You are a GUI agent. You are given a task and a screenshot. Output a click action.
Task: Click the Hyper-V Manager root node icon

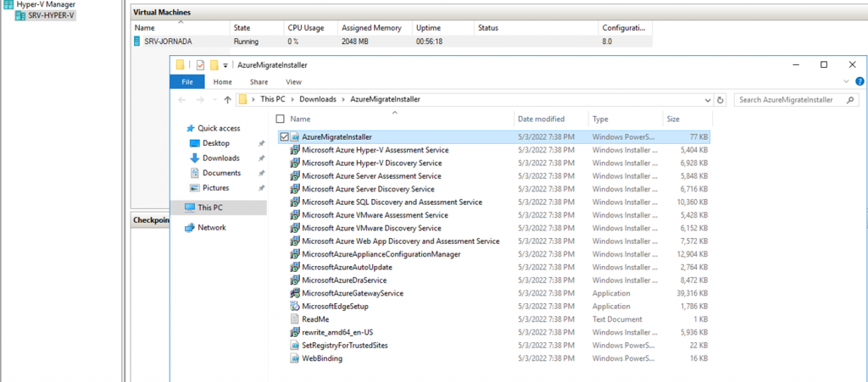click(x=8, y=4)
